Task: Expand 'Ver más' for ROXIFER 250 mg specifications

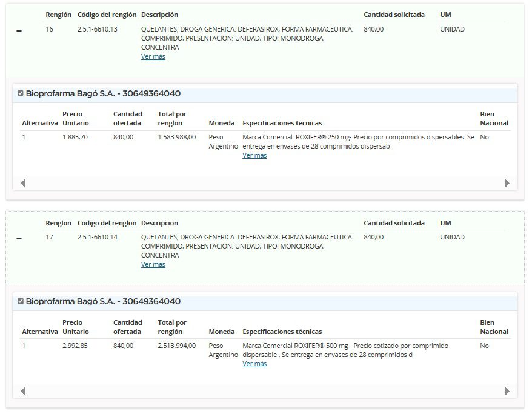Action: point(254,155)
